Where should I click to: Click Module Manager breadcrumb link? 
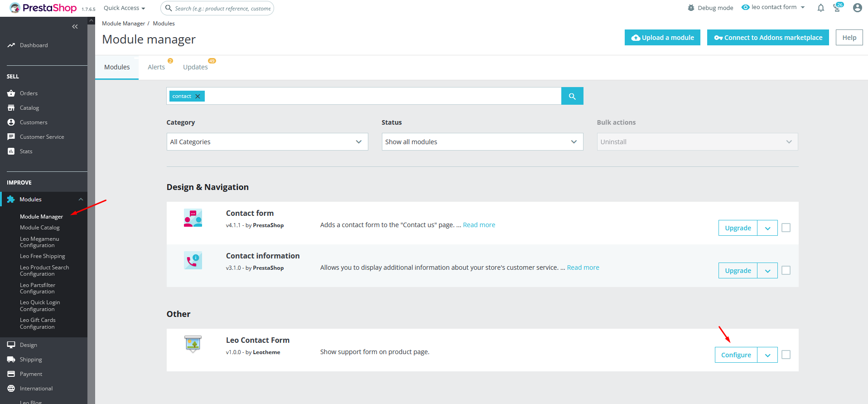pos(123,24)
